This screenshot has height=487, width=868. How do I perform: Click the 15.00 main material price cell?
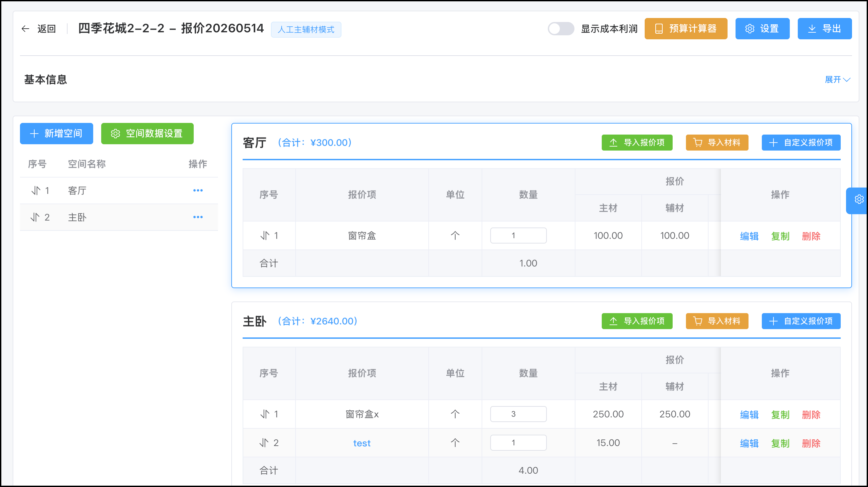point(608,442)
